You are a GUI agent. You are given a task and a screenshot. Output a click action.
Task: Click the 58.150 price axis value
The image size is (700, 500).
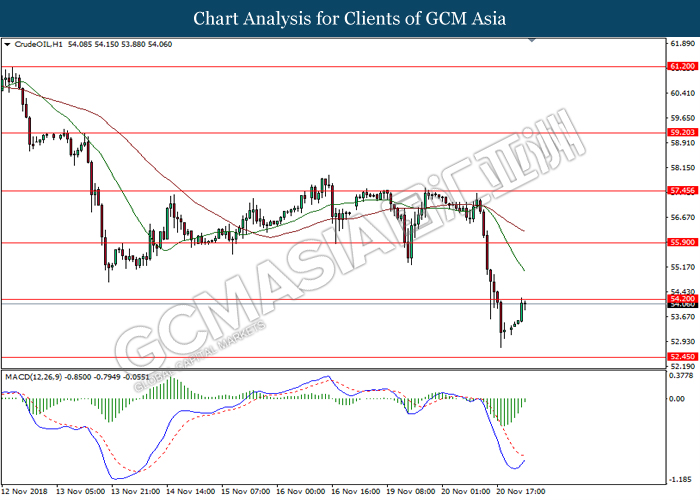coord(683,167)
